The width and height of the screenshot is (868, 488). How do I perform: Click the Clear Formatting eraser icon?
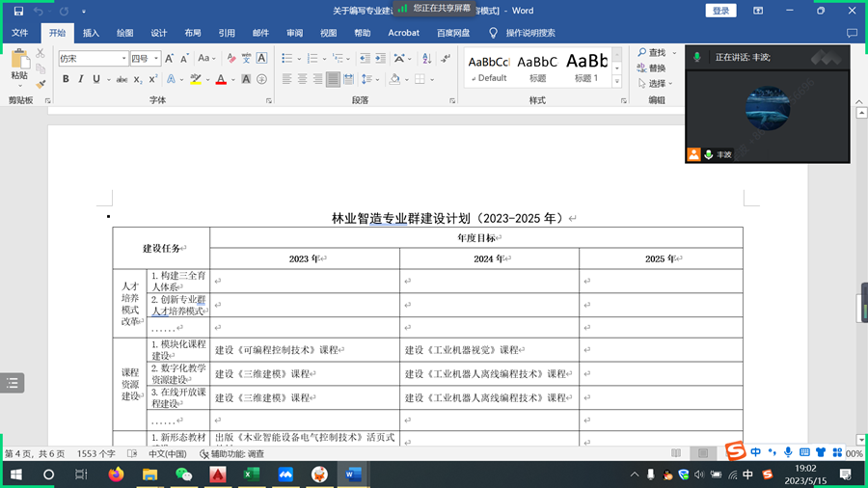pos(231,58)
